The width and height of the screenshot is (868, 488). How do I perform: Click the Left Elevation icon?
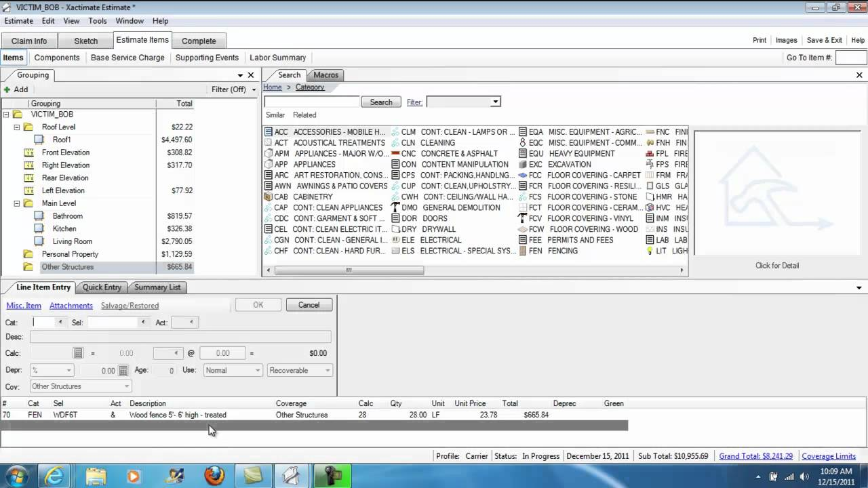28,191
